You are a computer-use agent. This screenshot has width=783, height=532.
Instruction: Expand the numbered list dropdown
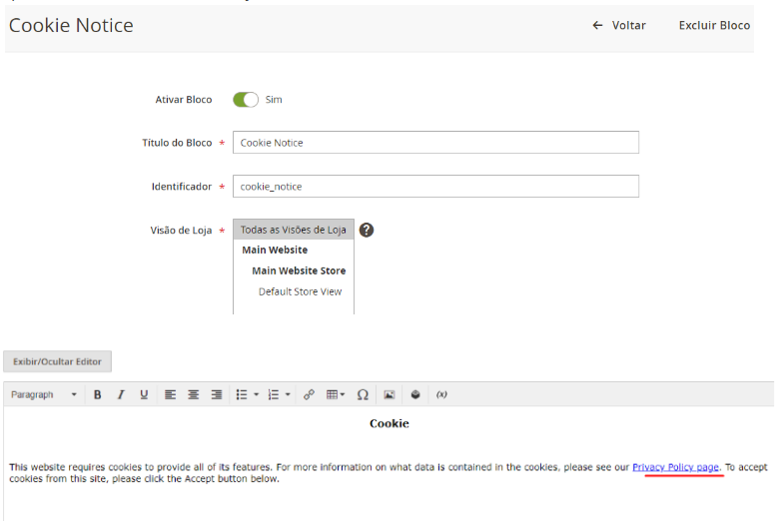tap(289, 395)
